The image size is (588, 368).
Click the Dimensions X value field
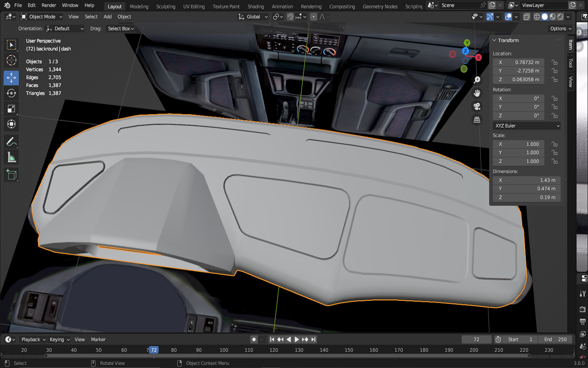527,180
